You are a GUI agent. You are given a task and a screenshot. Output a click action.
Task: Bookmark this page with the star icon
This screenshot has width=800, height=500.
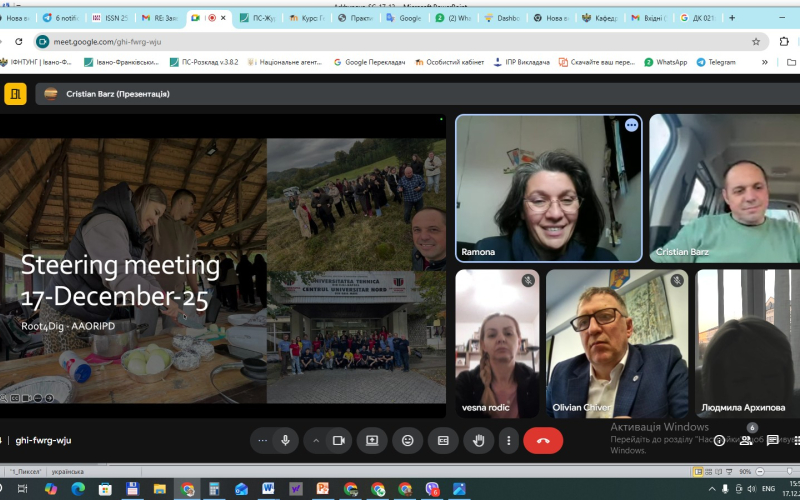756,41
